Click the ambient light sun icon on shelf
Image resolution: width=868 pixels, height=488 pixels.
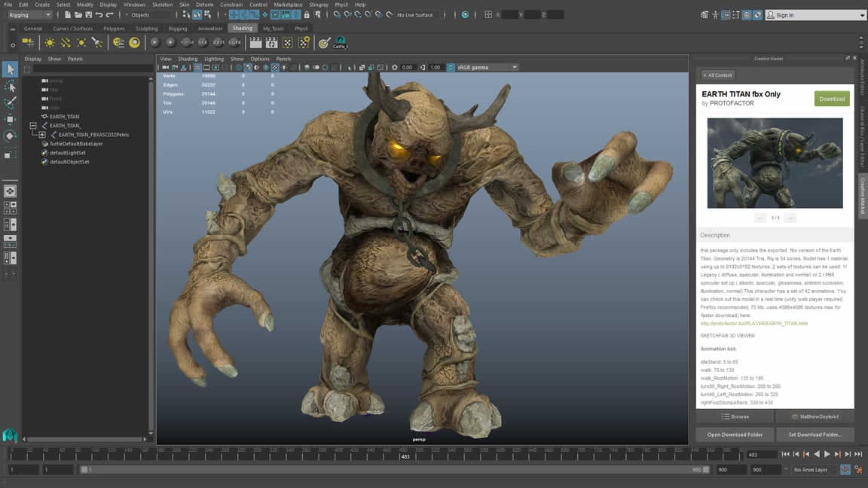[50, 43]
